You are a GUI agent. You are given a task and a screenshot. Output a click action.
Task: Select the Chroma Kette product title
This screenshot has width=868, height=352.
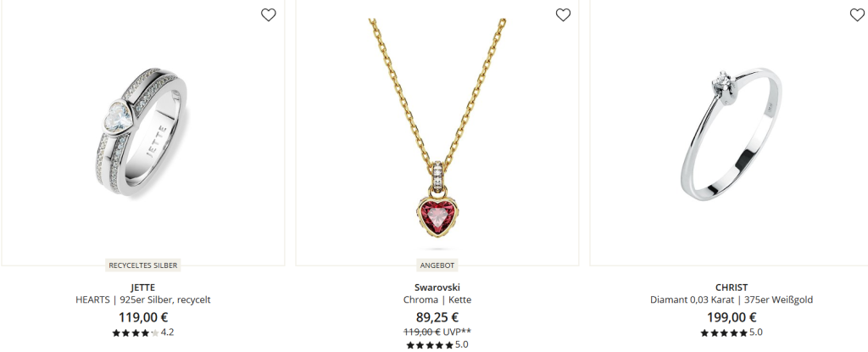click(x=437, y=300)
